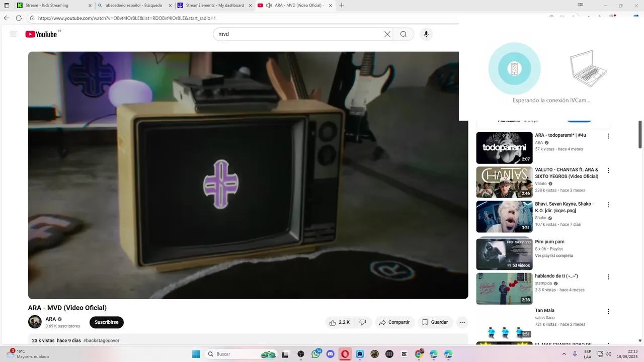Dislike the ARA - MVD video
The image size is (644, 362).
(x=363, y=322)
